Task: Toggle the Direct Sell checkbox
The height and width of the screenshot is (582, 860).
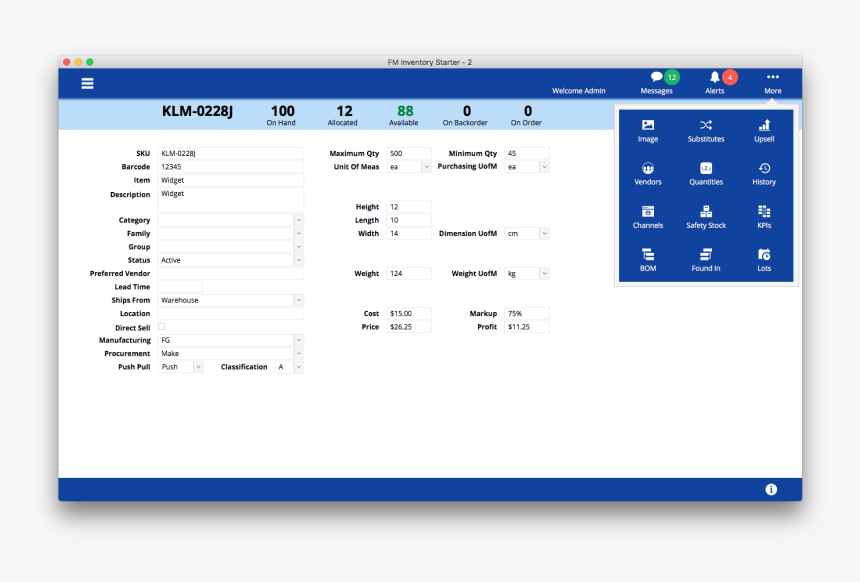Action: pyautogui.click(x=161, y=326)
